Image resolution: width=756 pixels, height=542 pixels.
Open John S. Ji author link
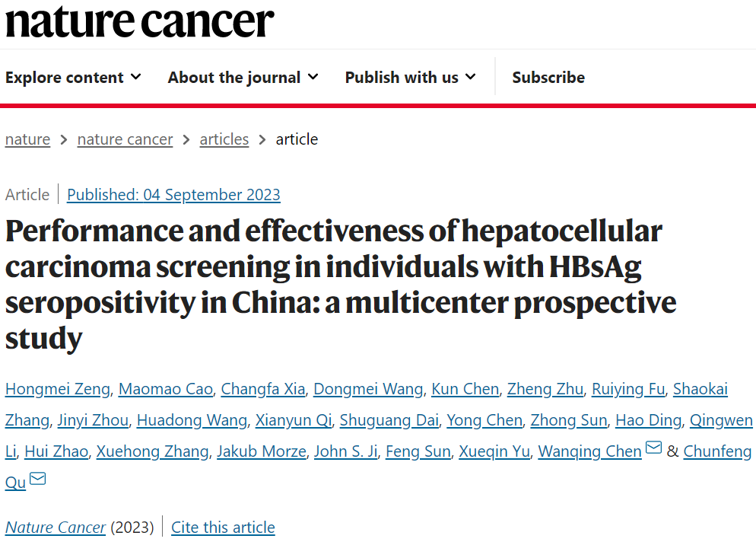point(345,451)
